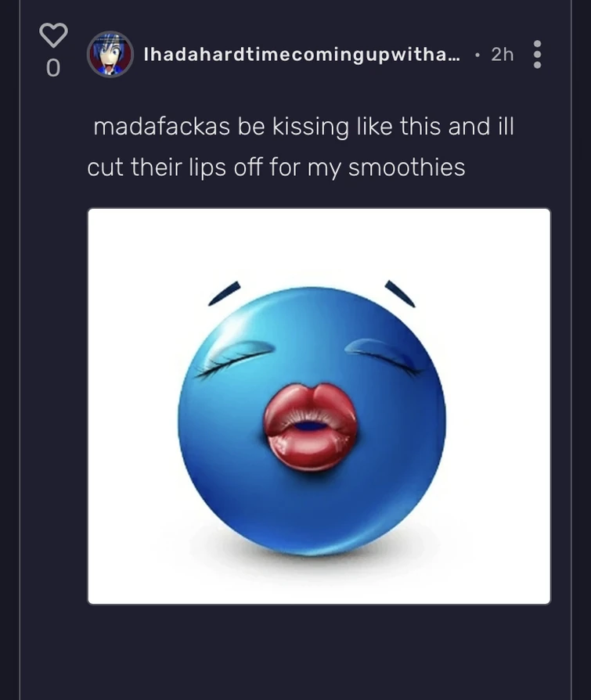Click the emoji's right closed eye

384,355
